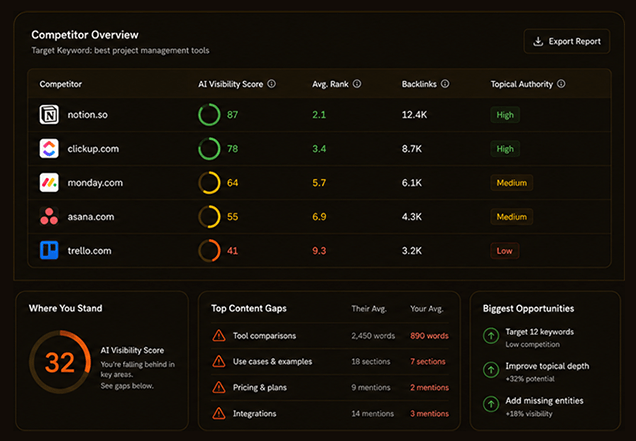
Task: Click the Pricing & plans row label
Action: pos(260,387)
